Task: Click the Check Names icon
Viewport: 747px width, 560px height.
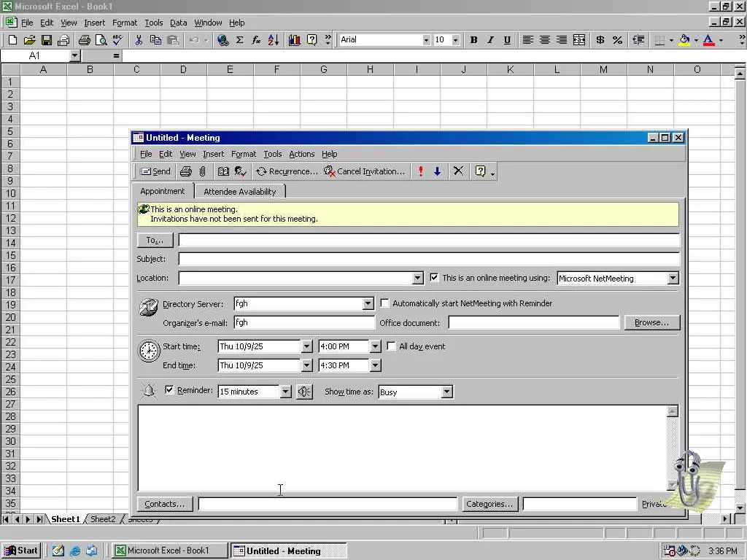Action: point(240,171)
